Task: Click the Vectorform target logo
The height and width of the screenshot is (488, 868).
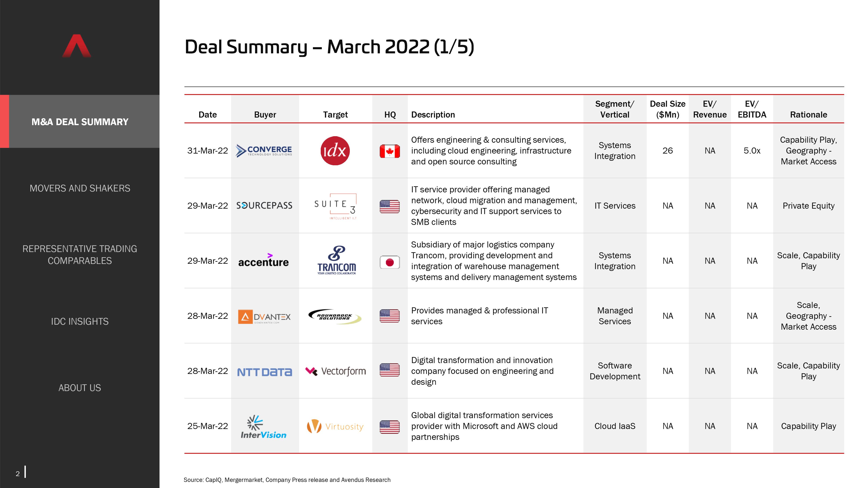Action: click(335, 371)
